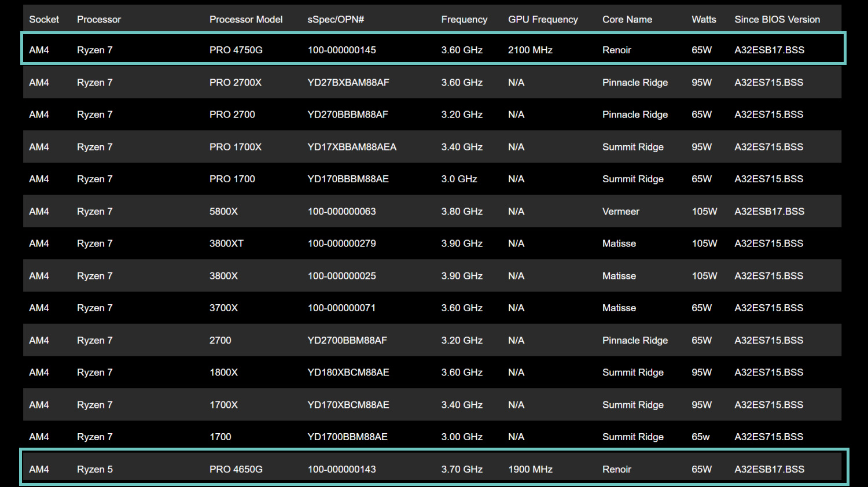Click YD180XBCM88AE OPN for the 1800X
868x487 pixels.
[x=348, y=372]
